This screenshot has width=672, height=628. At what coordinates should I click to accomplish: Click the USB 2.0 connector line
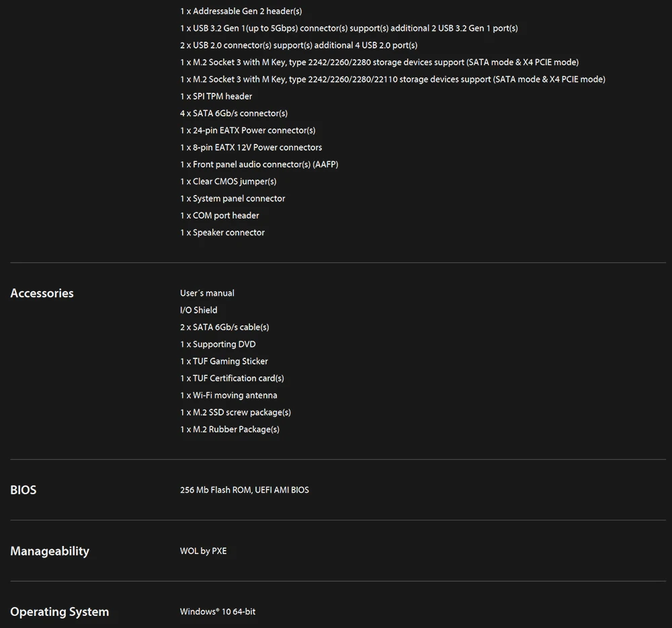[x=298, y=45]
